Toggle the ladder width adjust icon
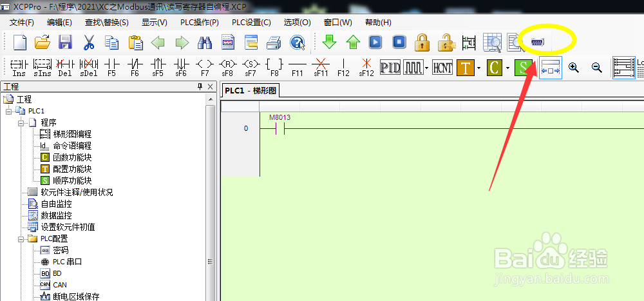The height and width of the screenshot is (301, 644). coord(551,68)
